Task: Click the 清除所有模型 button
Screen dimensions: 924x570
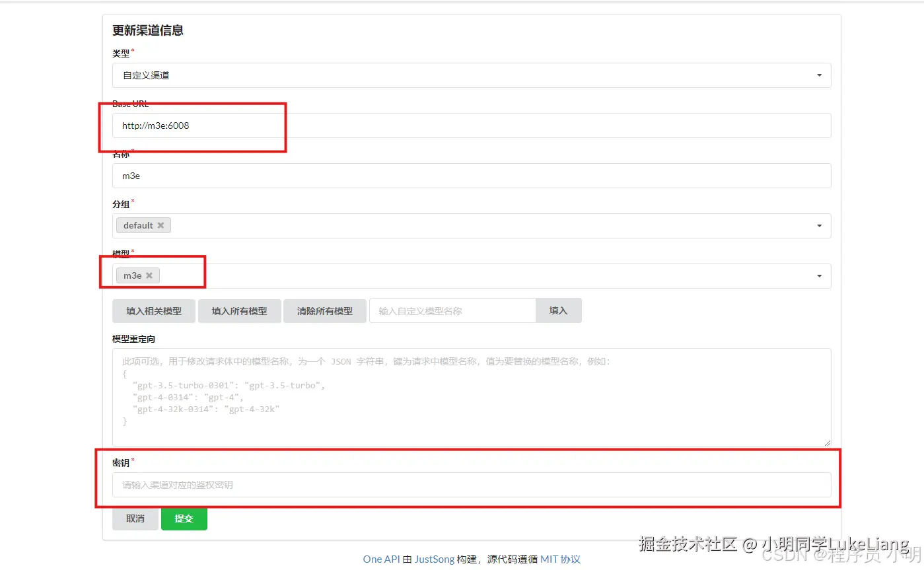Action: (x=324, y=310)
